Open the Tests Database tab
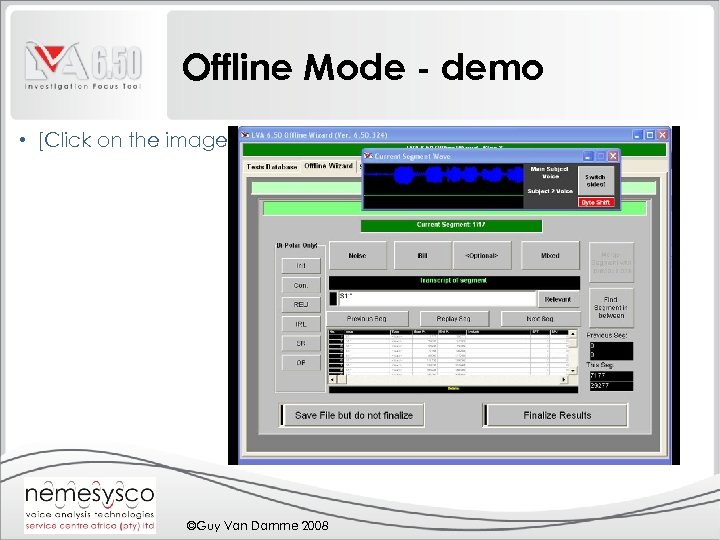 [x=272, y=167]
